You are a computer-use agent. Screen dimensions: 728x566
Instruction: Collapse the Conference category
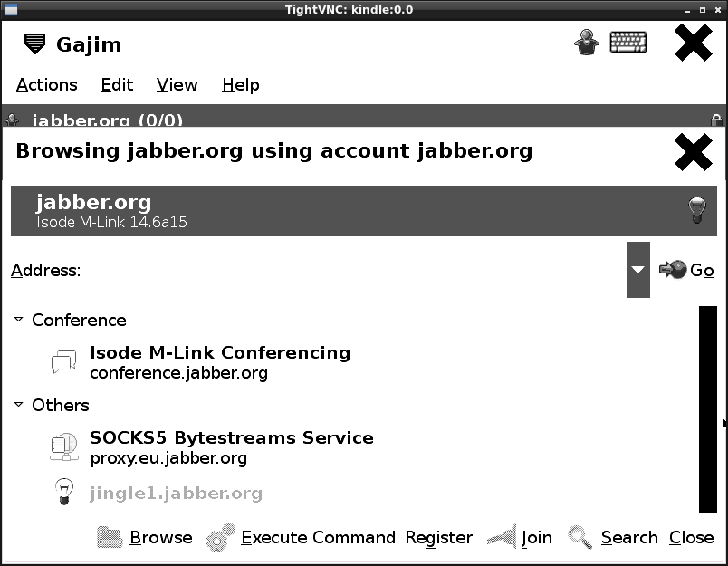click(x=19, y=320)
